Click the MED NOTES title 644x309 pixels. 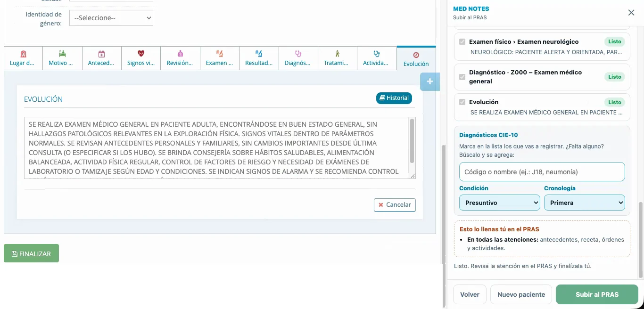[471, 9]
